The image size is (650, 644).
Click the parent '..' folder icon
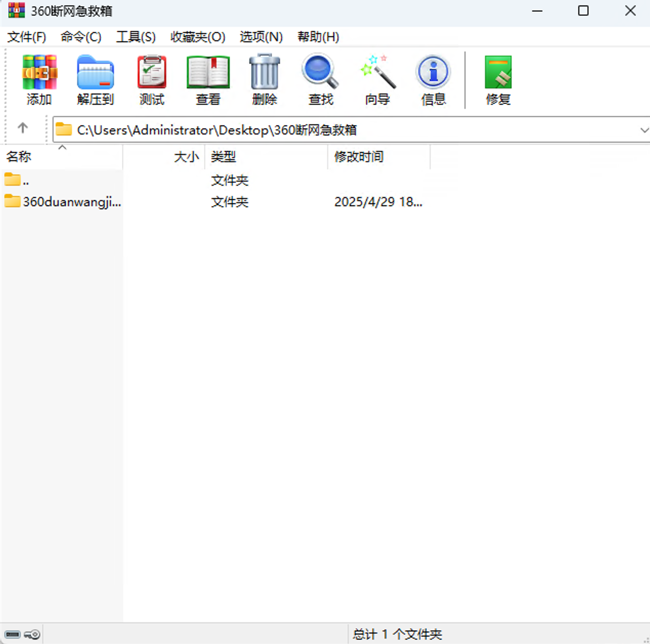pyautogui.click(x=12, y=179)
